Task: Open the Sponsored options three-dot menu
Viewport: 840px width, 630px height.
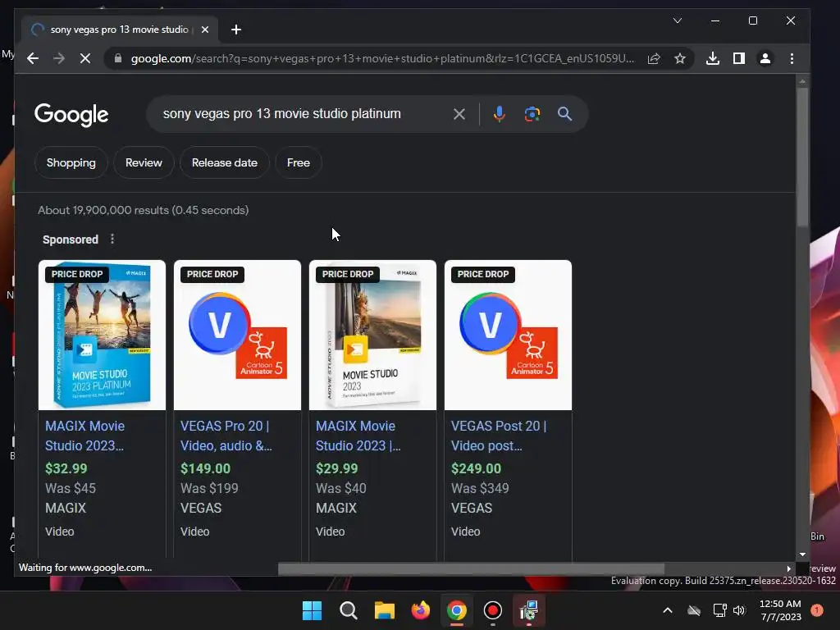Action: (112, 239)
